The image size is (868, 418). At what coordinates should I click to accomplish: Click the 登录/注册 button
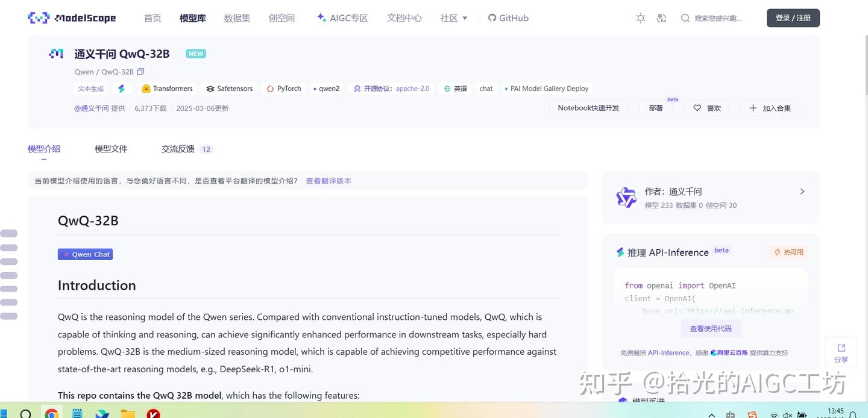pyautogui.click(x=793, y=17)
